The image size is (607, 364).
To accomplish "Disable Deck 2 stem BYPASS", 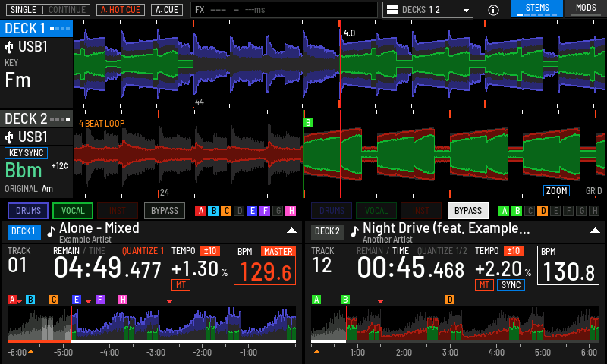I will (x=468, y=211).
